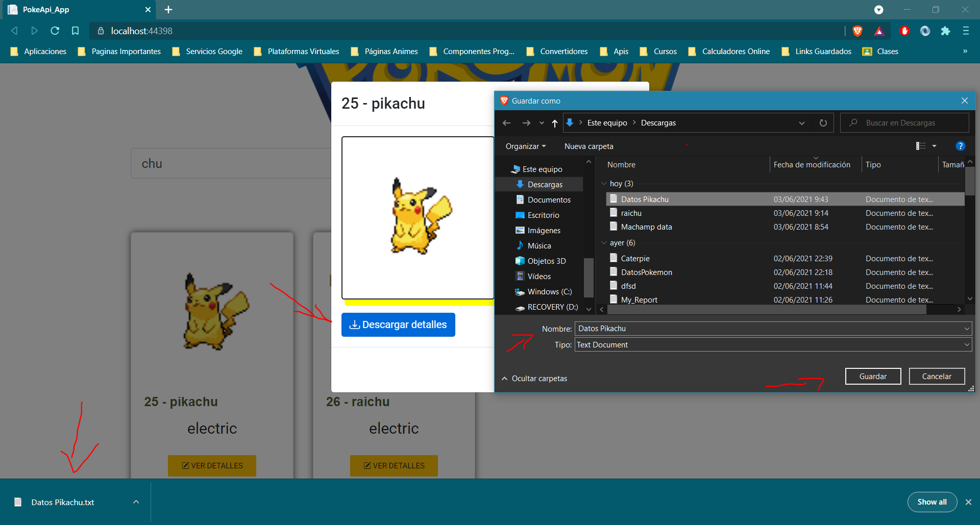Screen dimensions: 980x525
Task: Expand the Datos Pikachu.txt download chevron
Action: tap(136, 502)
